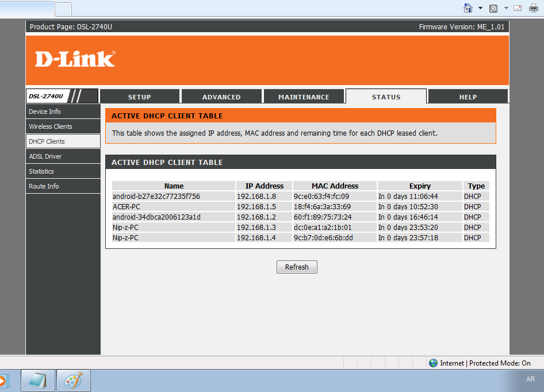
Task: Click MAC address dc:0e:a1:a2:1b:01
Action: pos(323,228)
